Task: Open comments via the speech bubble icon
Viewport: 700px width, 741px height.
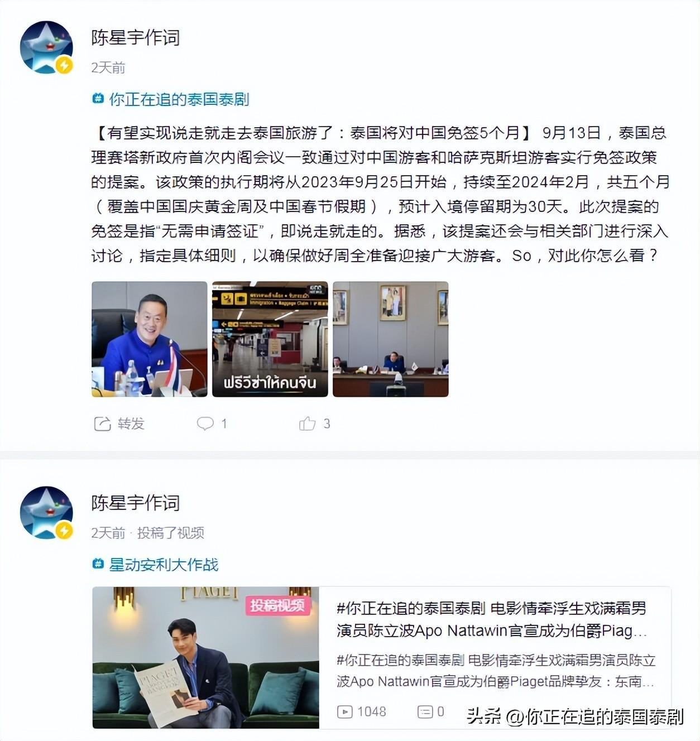Action: (x=205, y=424)
